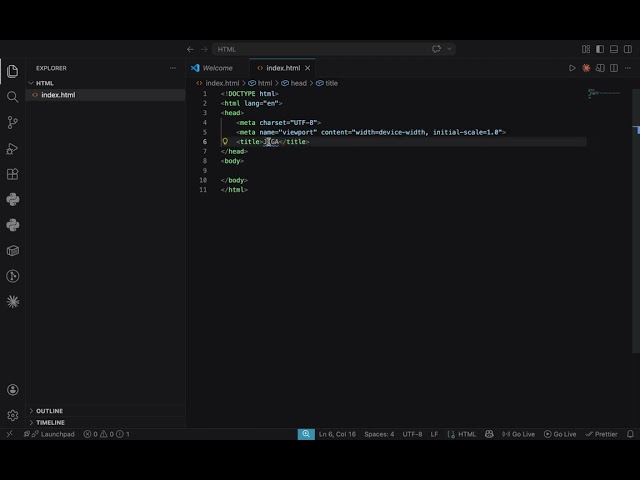The width and height of the screenshot is (640, 480).
Task: Open Explorer panel ellipsis menu
Action: 173,68
